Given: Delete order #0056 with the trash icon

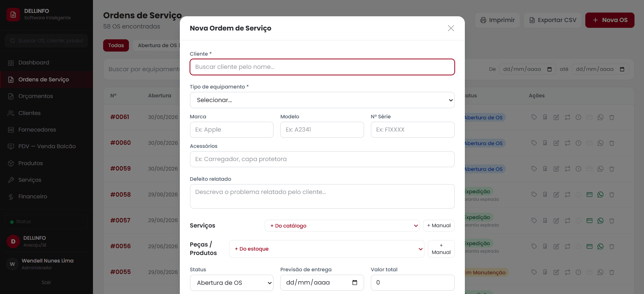Looking at the screenshot, I should [x=612, y=247].
